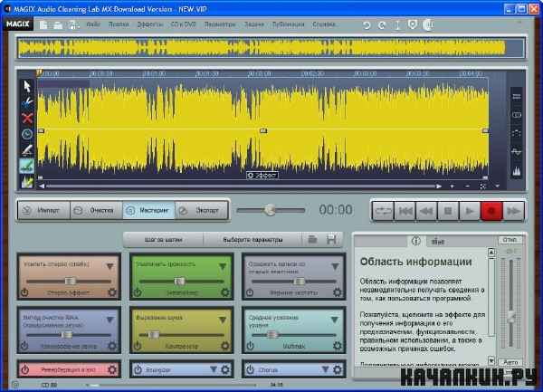Click the play button in transport

pos(470,211)
